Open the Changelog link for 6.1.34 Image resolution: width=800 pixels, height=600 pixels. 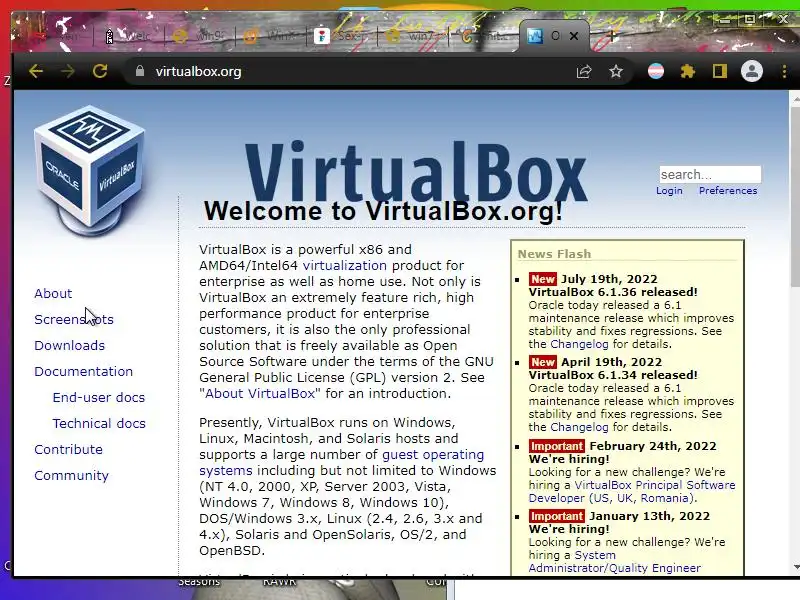click(580, 427)
